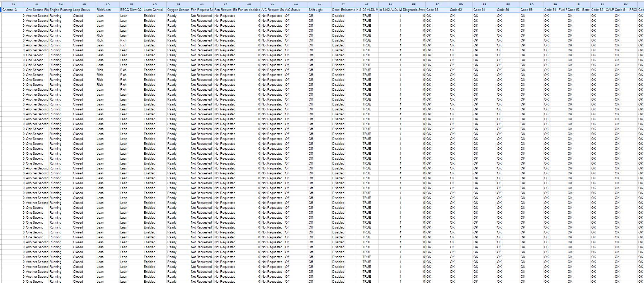Viewport: 644px width, 283px height.
Task: Select column AZ header letter
Action: (x=367, y=4)
